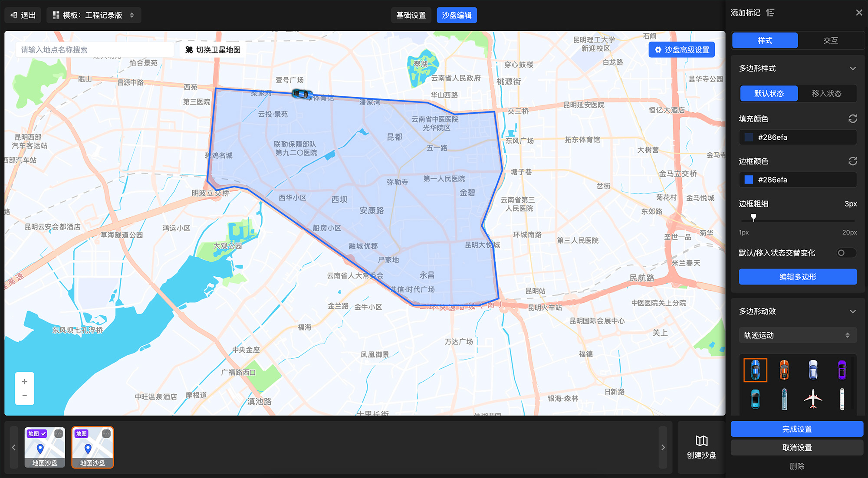Select the airplane track icon

(813, 399)
